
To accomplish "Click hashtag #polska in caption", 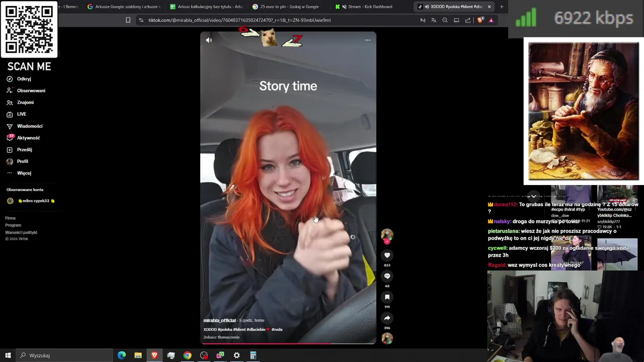I will click(225, 329).
